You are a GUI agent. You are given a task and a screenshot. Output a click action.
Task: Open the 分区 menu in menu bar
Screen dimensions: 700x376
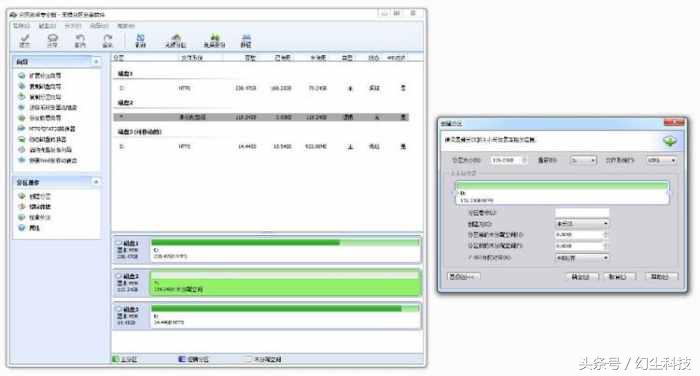[73, 26]
